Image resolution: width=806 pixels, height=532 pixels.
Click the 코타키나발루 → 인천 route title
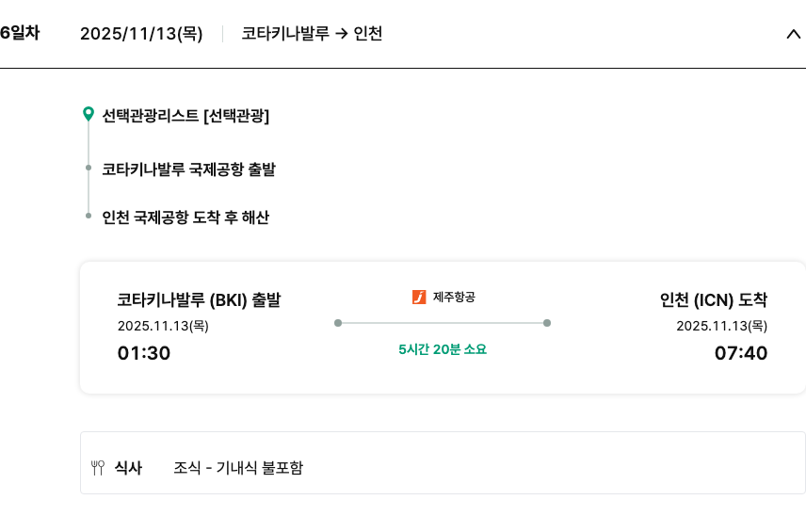tap(312, 34)
